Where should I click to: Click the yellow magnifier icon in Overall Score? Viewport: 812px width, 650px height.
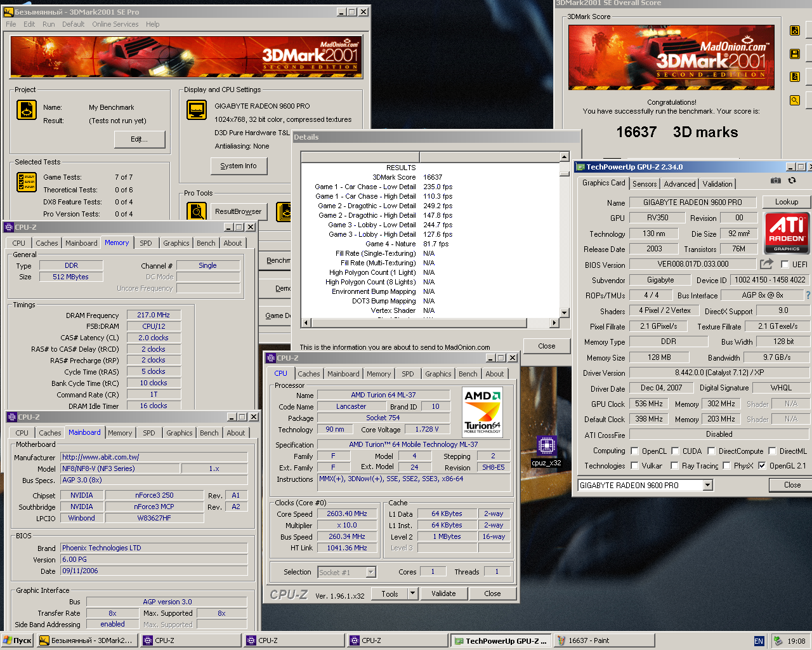[794, 100]
